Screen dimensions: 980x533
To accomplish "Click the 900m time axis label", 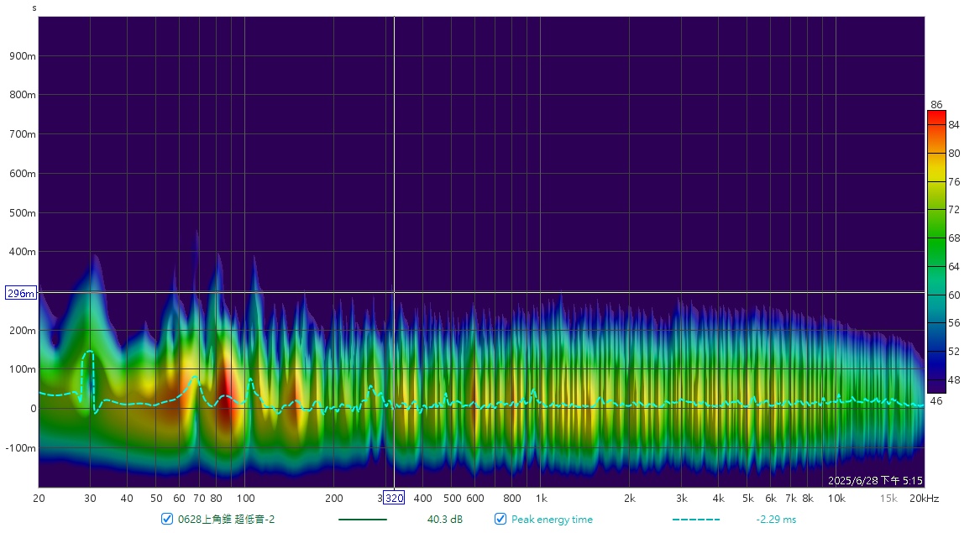I will coord(23,56).
